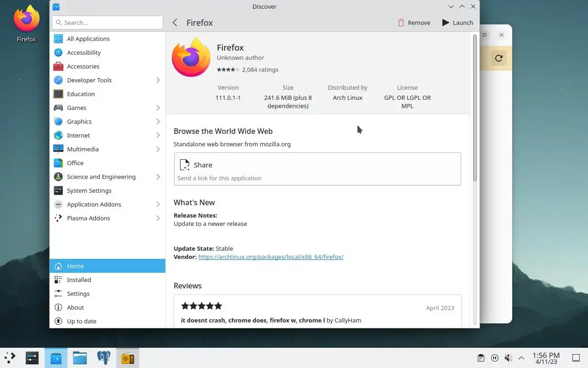588x368 pixels.
Task: Expand Science and Engineering subcategories arrow
Action: pos(158,177)
